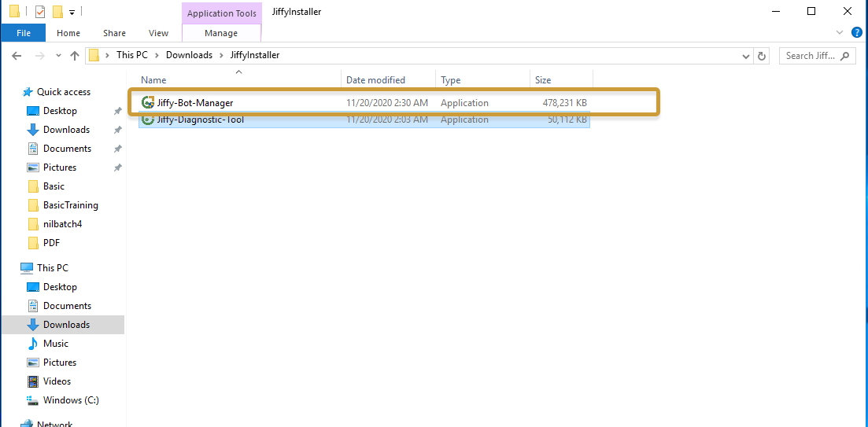Open the address bar history dropdown
This screenshot has width=868, height=427.
coord(746,56)
